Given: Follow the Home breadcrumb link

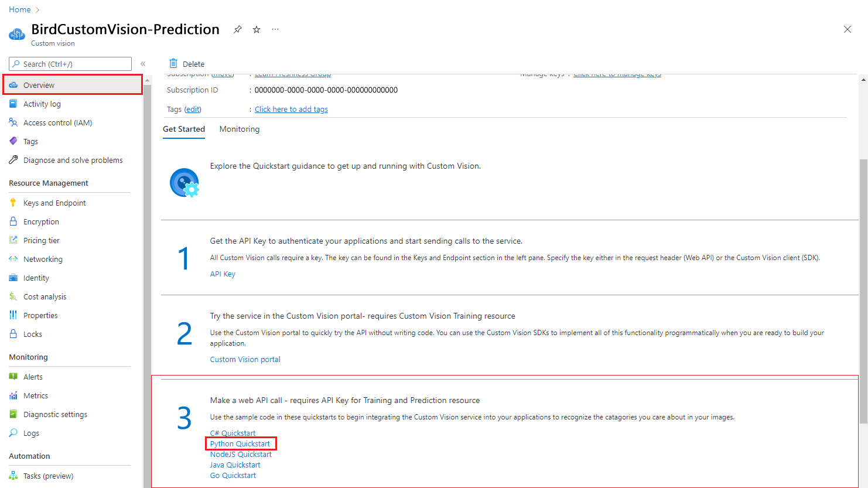Looking at the screenshot, I should click(x=20, y=9).
